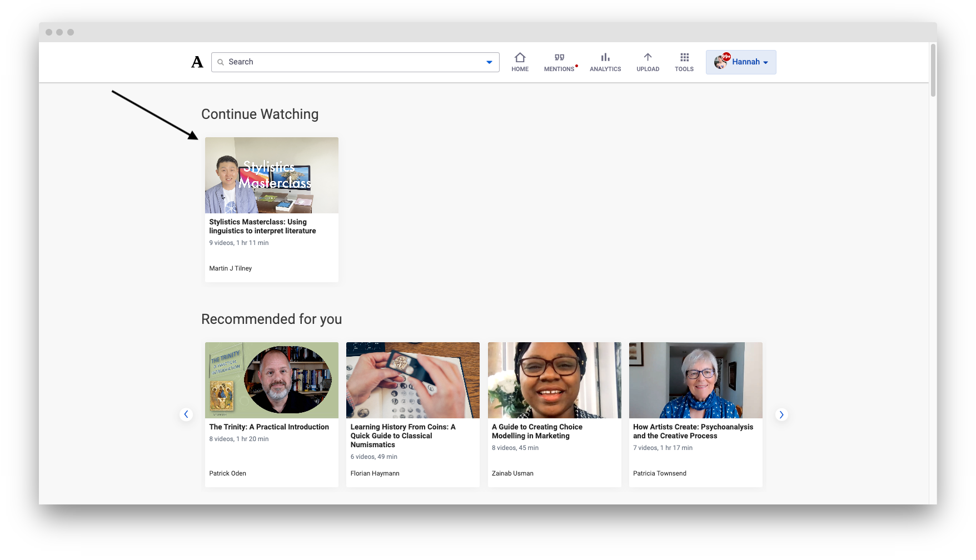Click the 99+ notification badge
The width and height of the screenshot is (976, 560).
point(726,56)
